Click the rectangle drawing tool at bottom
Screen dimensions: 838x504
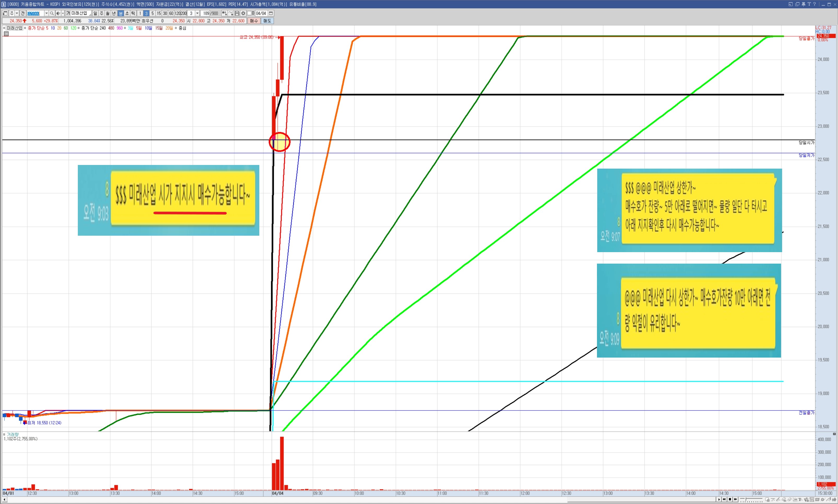[x=817, y=500]
